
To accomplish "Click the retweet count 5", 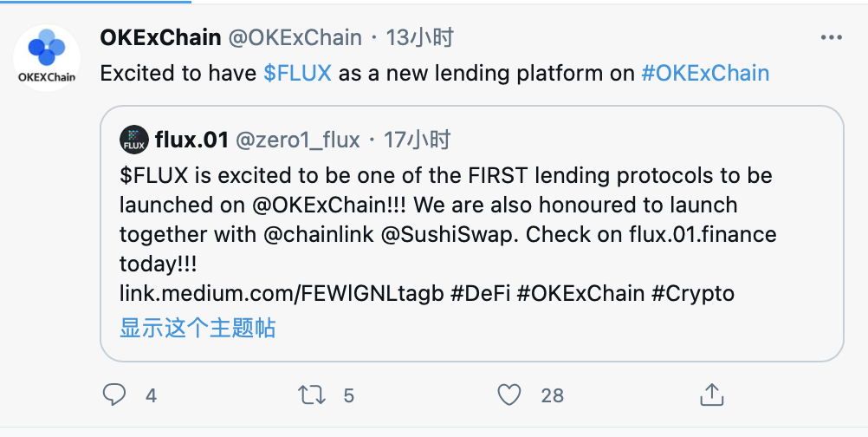I will (x=348, y=395).
